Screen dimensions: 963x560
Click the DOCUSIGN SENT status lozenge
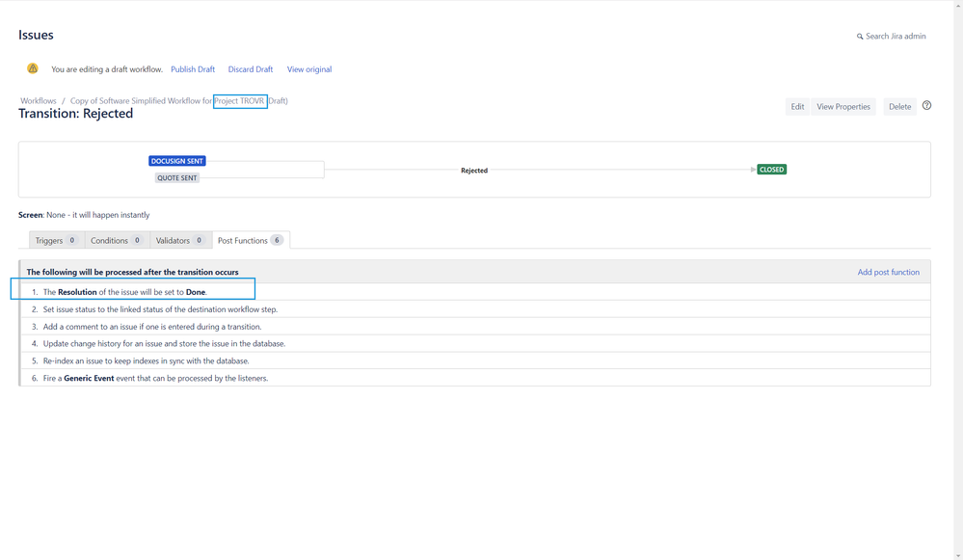tap(176, 161)
